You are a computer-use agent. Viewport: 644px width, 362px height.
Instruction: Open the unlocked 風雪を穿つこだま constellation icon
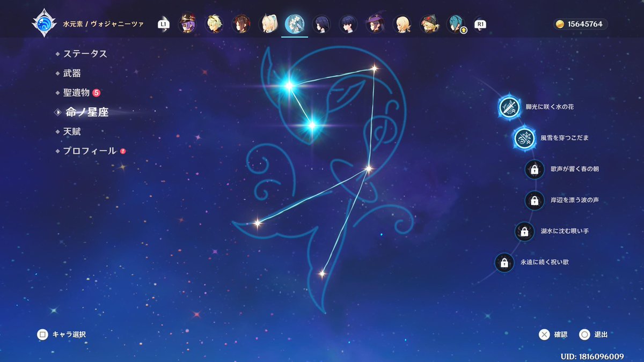click(x=524, y=138)
